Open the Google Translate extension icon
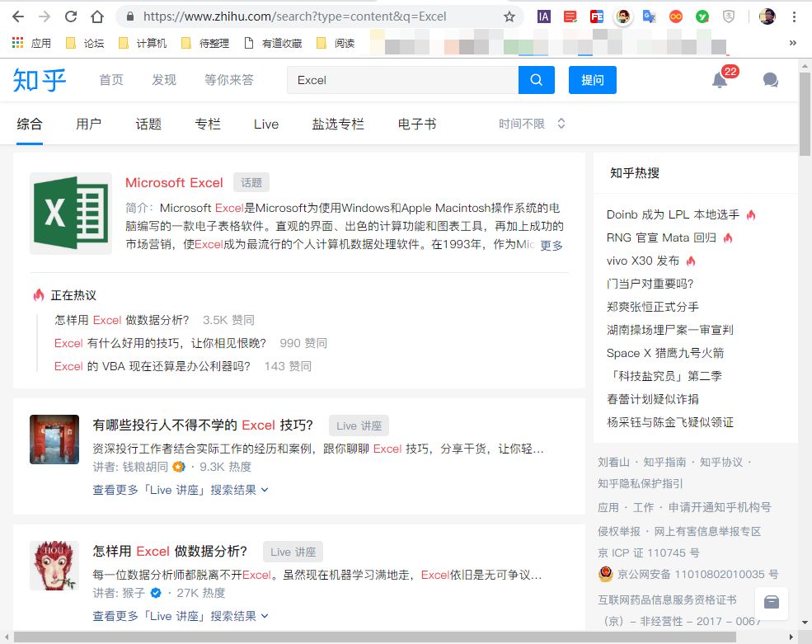Viewport: 812px width, 644px height. pyautogui.click(x=650, y=16)
